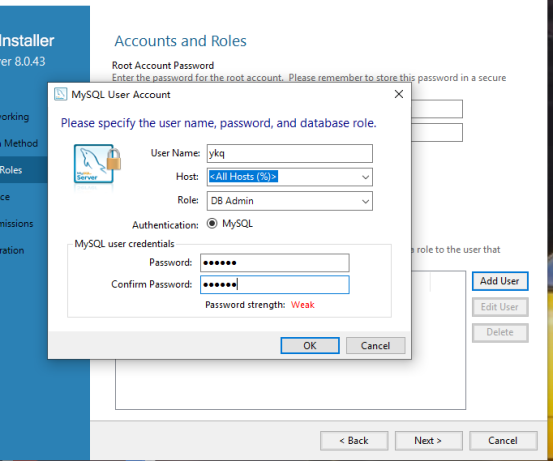554x462 pixels.
Task: Click the Edit User button
Action: click(500, 307)
